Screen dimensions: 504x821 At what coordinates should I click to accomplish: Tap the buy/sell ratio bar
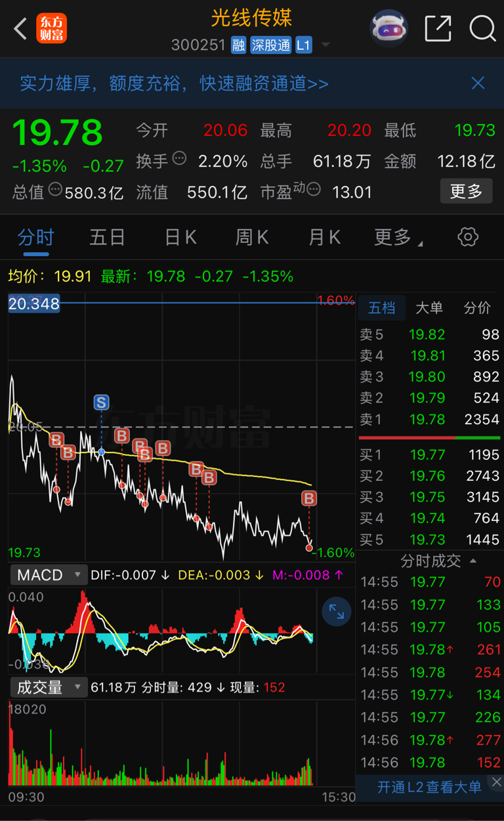click(x=430, y=437)
